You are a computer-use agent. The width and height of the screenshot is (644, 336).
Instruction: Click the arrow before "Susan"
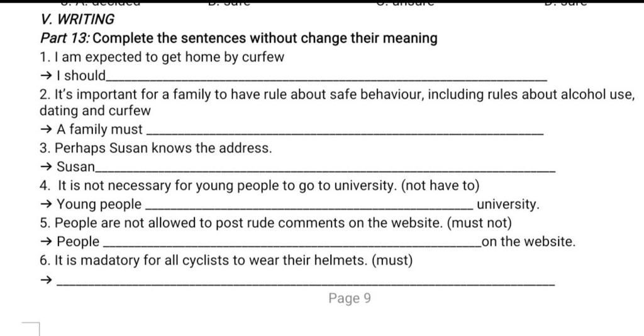coord(46,167)
